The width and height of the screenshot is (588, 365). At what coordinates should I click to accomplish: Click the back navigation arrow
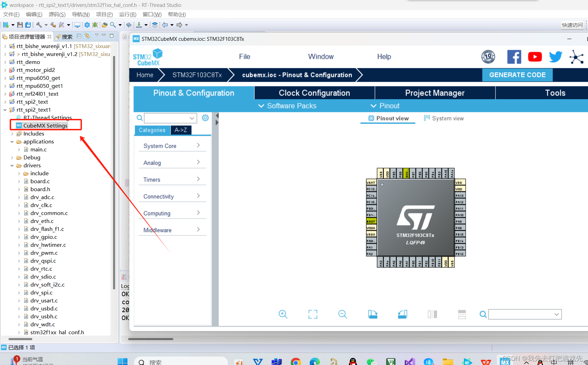tap(165, 25)
